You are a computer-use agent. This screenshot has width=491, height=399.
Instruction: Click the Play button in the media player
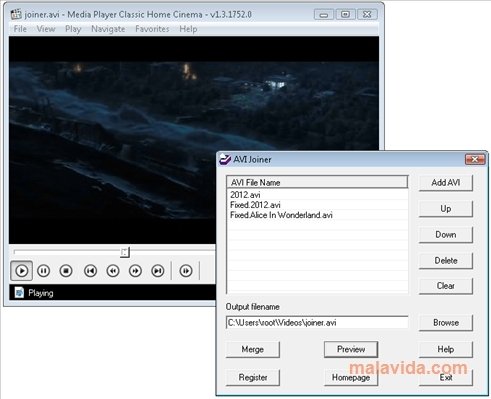(22, 271)
